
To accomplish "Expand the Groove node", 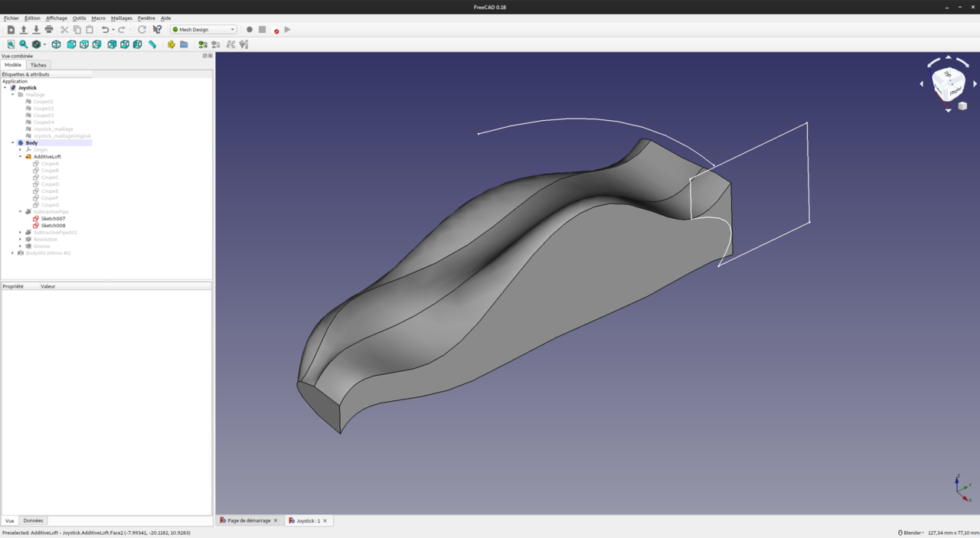I will pos(21,246).
